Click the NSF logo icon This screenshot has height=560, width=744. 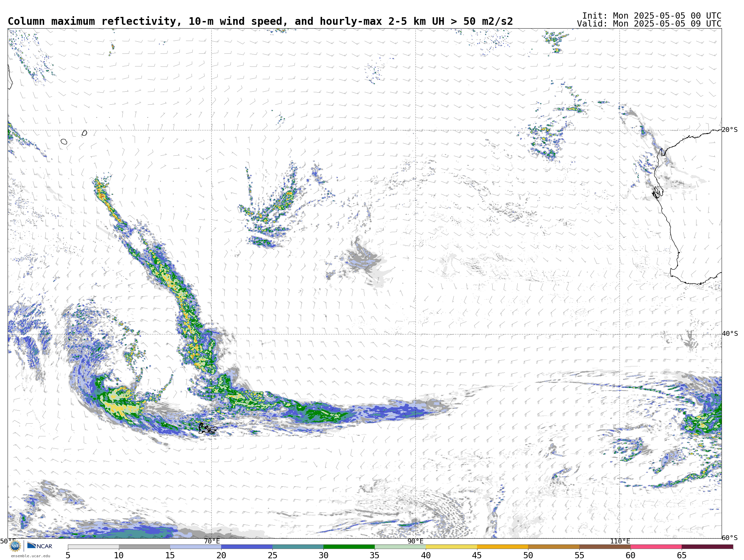point(15,546)
